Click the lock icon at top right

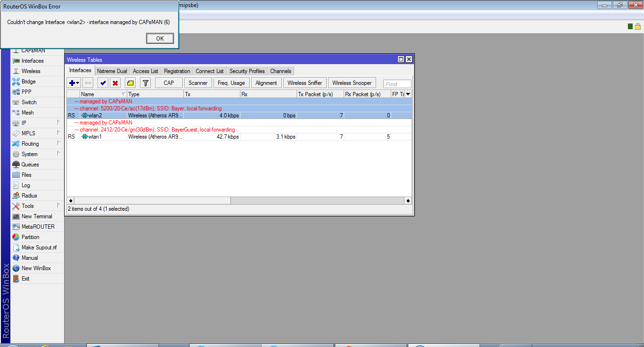pos(637,26)
